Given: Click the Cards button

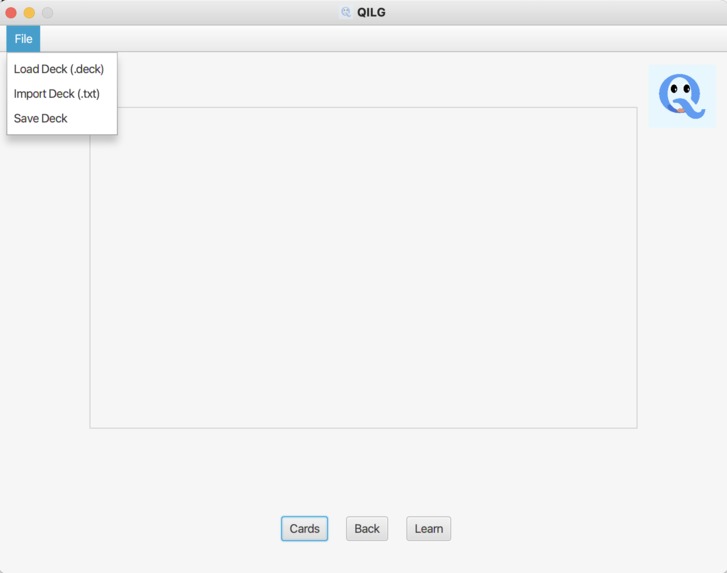Looking at the screenshot, I should coord(304,528).
